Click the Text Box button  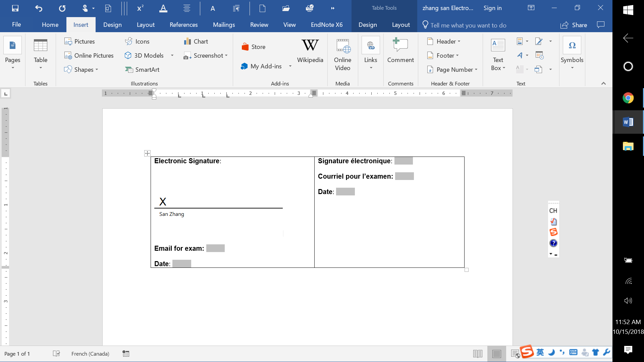(x=498, y=54)
